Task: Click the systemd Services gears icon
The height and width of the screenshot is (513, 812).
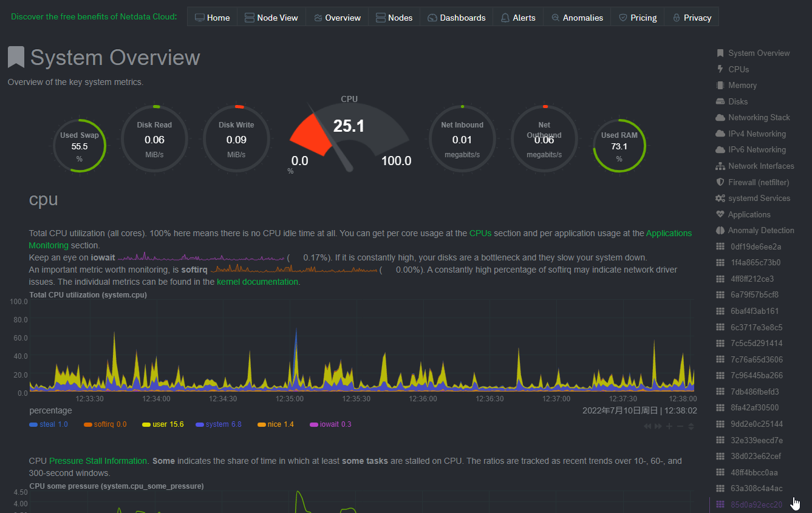Action: [720, 199]
